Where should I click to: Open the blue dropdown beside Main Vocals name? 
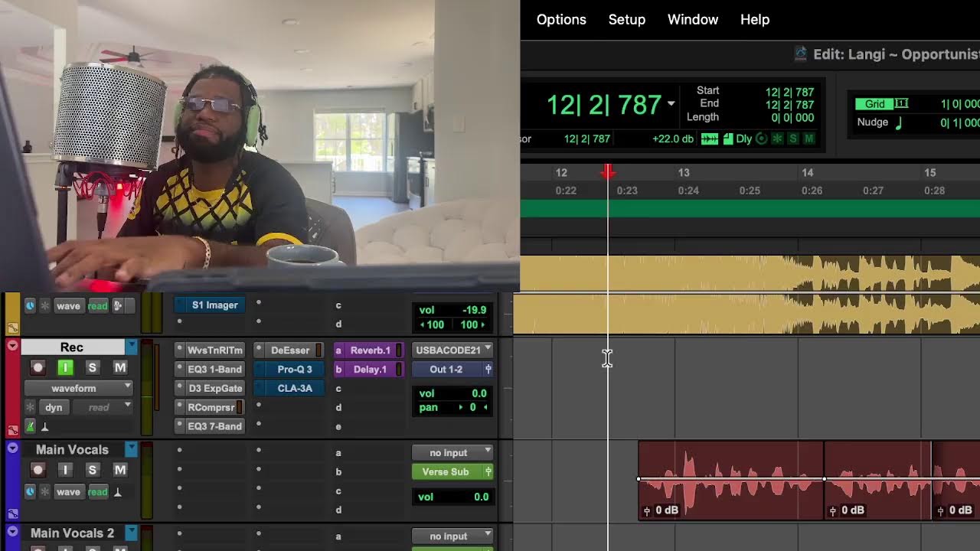[132, 449]
